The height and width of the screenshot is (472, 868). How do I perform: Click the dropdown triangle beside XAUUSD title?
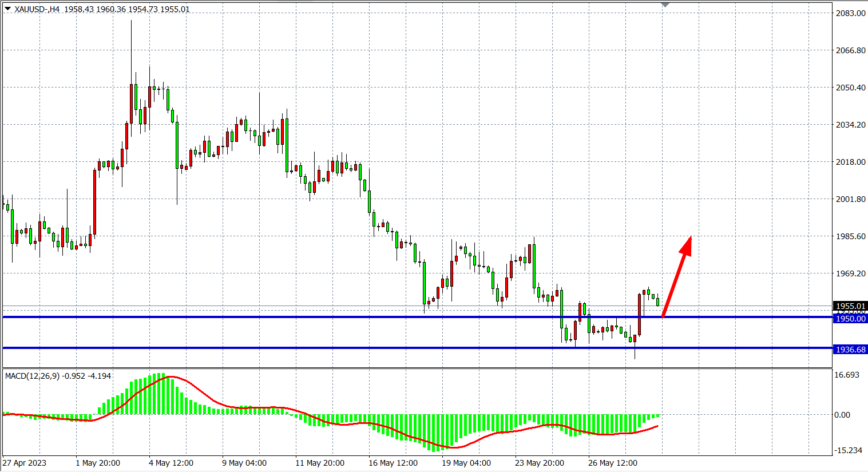[x=7, y=9]
